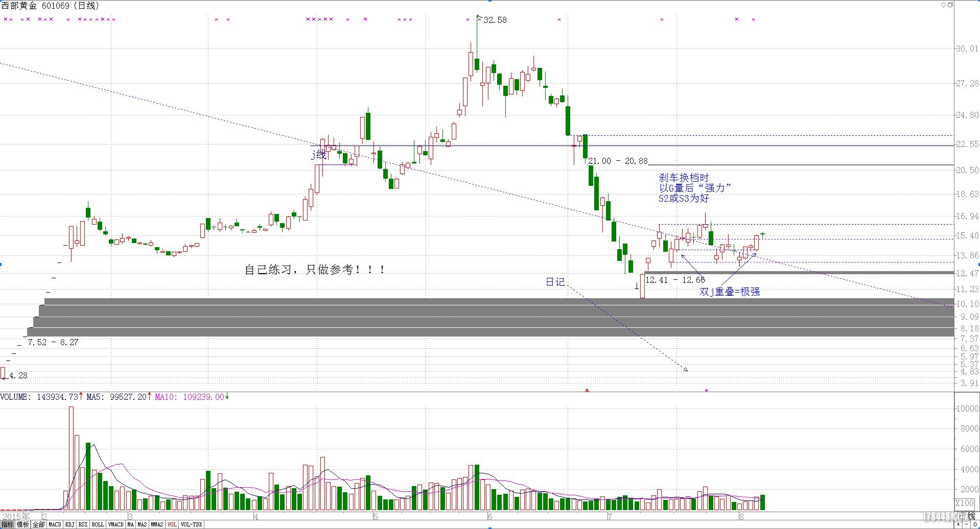980x529 pixels.
Task: Select the VOL indicator tab
Action: click(x=172, y=524)
